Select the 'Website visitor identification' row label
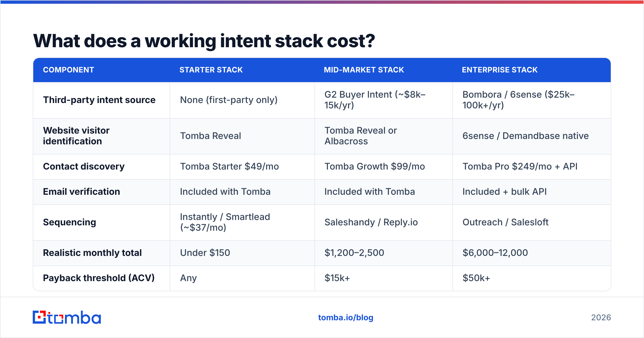Viewport: 644px width, 338px height. click(76, 136)
